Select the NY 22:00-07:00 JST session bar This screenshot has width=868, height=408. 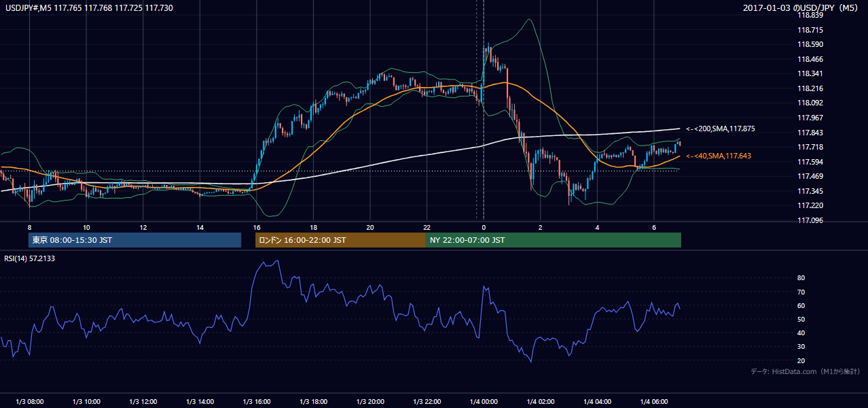(554, 240)
